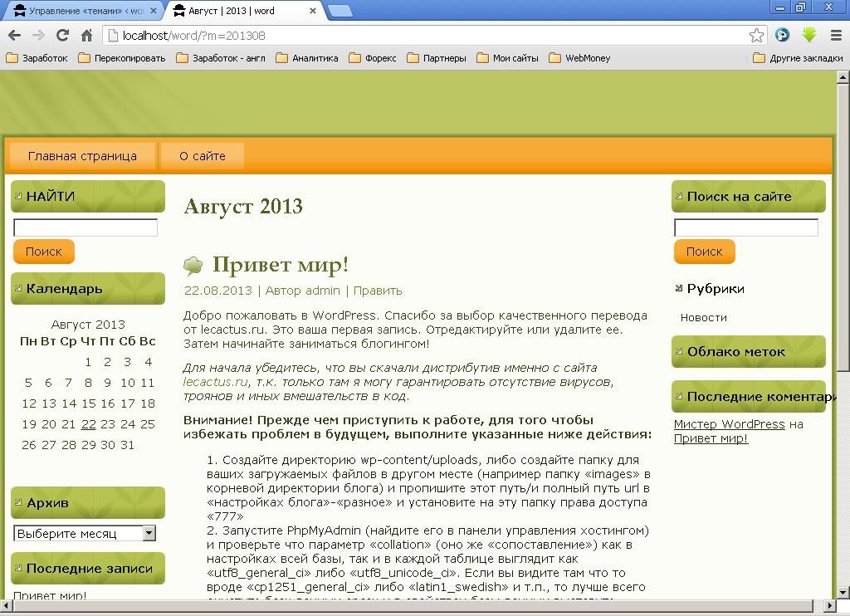Viewport: 850px width, 616px height.
Task: Expand the Выберите месяц archive dropdown
Action: coord(85,534)
